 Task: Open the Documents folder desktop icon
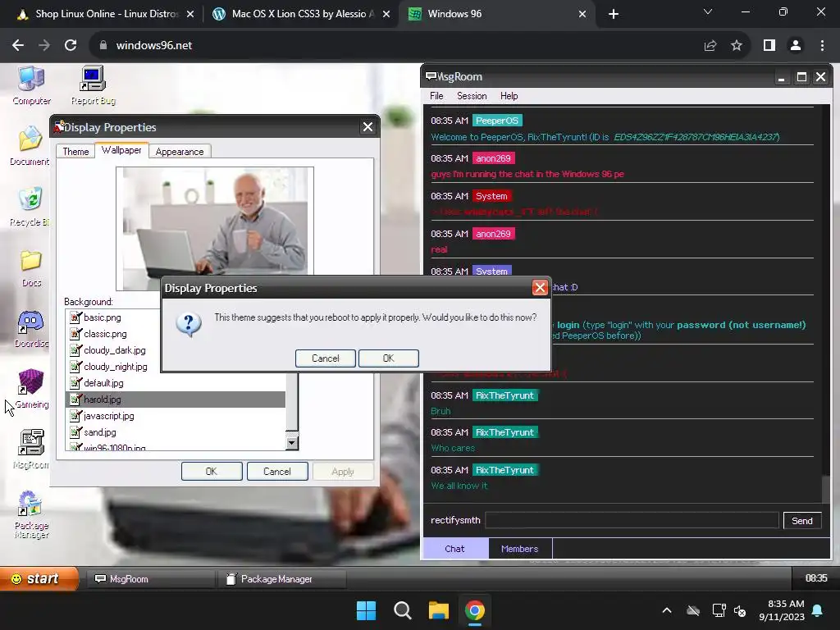point(30,146)
